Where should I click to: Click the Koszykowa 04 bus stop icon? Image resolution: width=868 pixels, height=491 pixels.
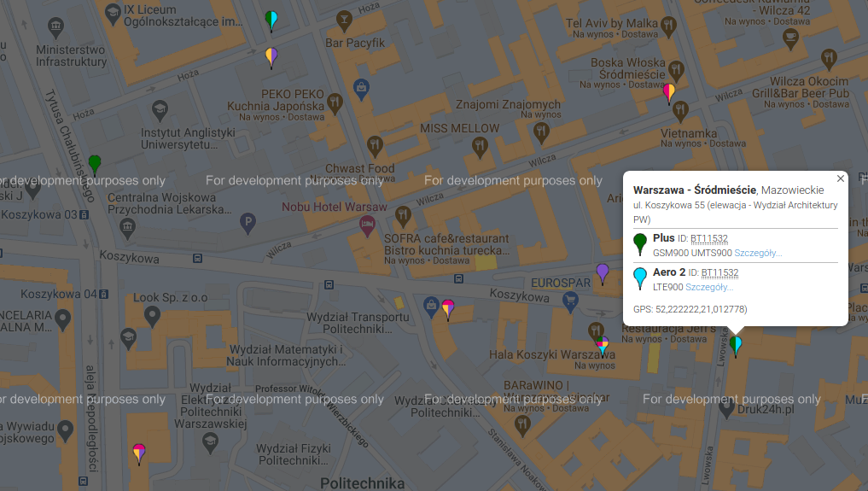[x=103, y=294]
